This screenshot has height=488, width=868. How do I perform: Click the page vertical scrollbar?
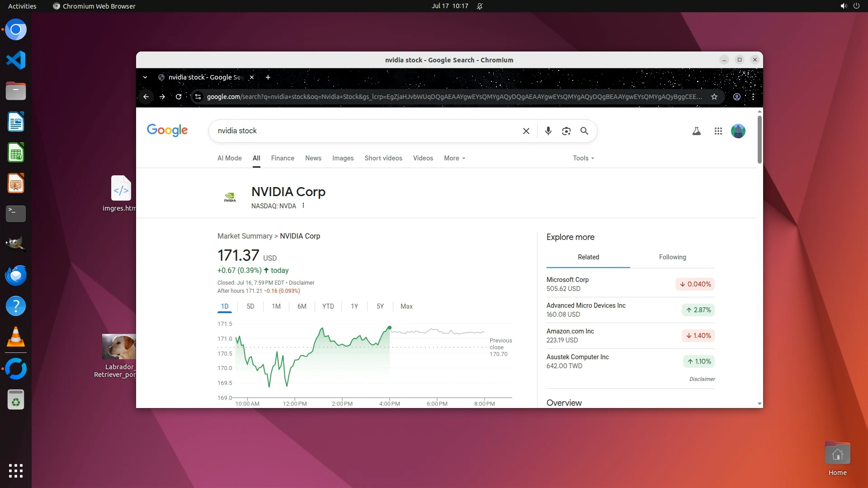point(759,140)
